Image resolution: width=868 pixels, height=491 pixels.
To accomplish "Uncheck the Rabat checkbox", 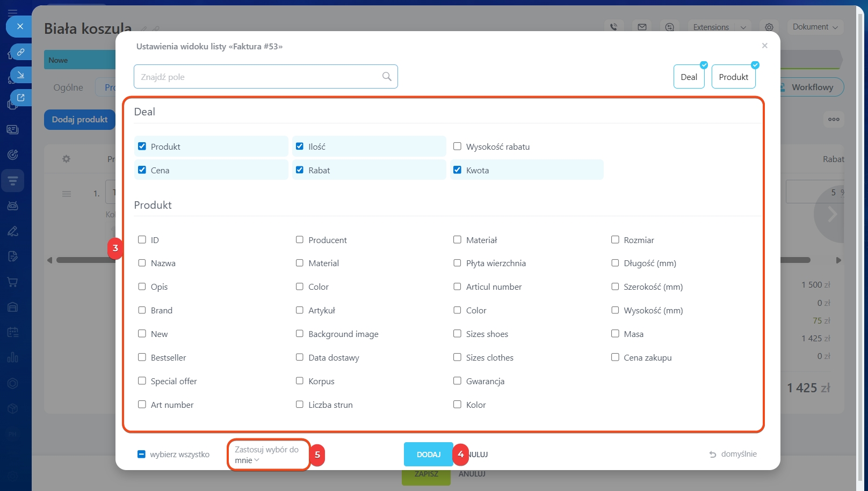I will point(300,170).
